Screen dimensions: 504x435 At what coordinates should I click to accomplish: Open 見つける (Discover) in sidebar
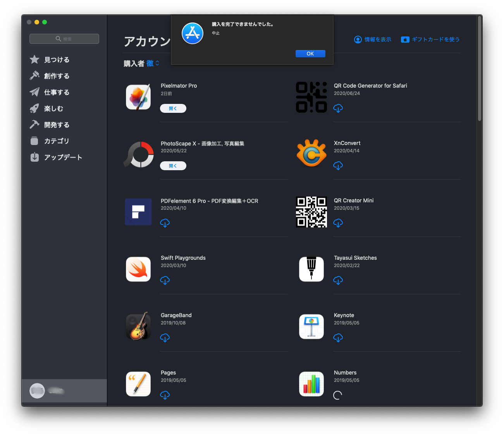click(x=57, y=59)
